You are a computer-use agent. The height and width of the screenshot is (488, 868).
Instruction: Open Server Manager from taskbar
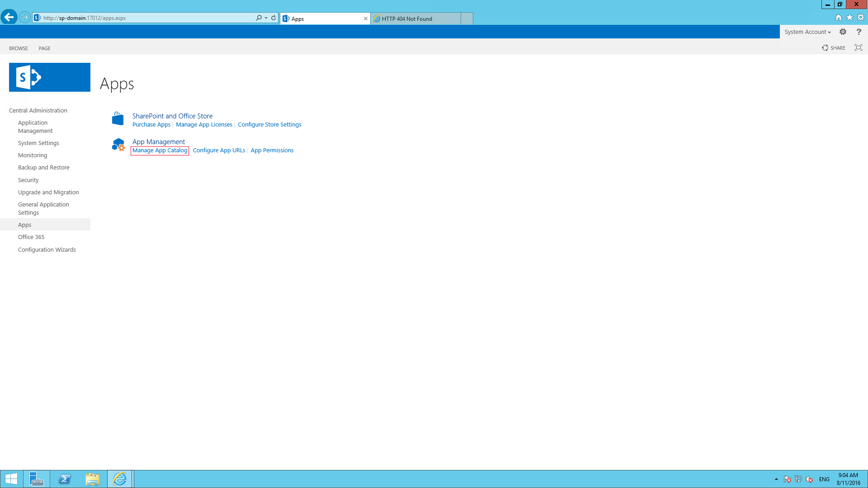pos(36,479)
